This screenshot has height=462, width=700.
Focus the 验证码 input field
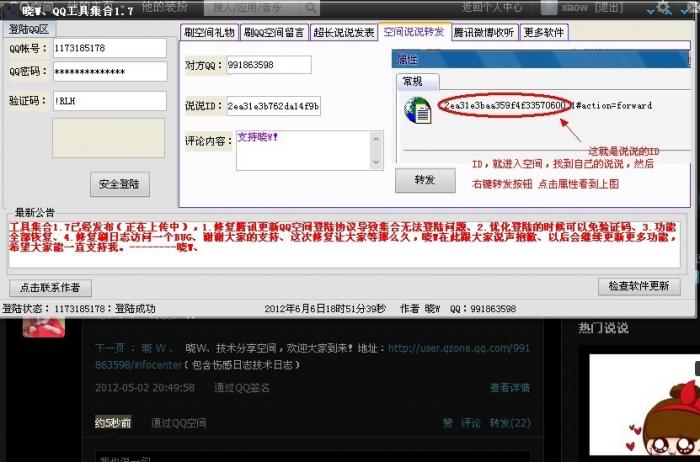(x=110, y=101)
